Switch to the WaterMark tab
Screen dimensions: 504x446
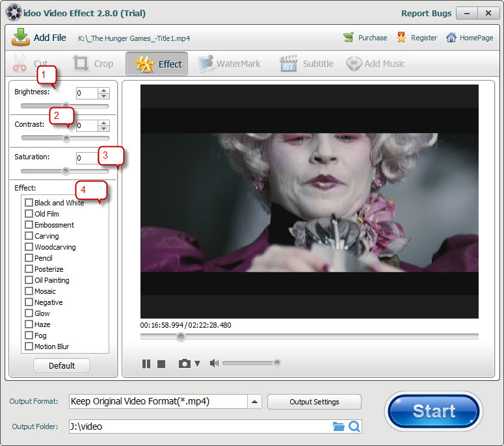230,64
